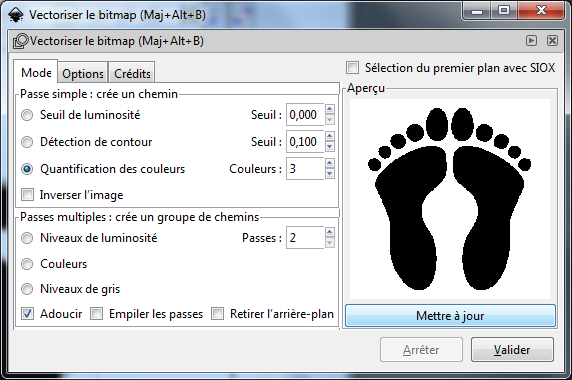This screenshot has width=572, height=380.
Task: Click the Mettre à jour button
Action: coord(451,316)
